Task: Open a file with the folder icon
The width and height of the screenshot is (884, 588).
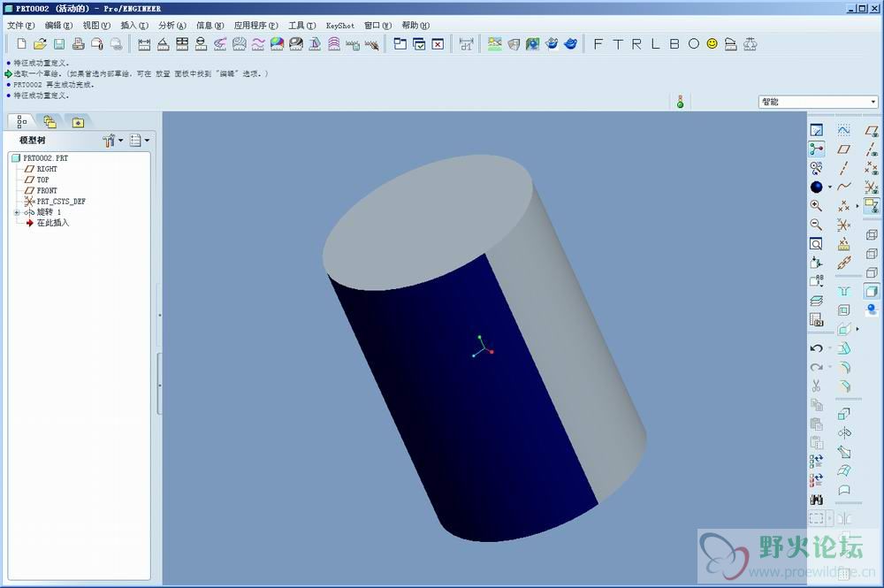Action: pos(40,44)
